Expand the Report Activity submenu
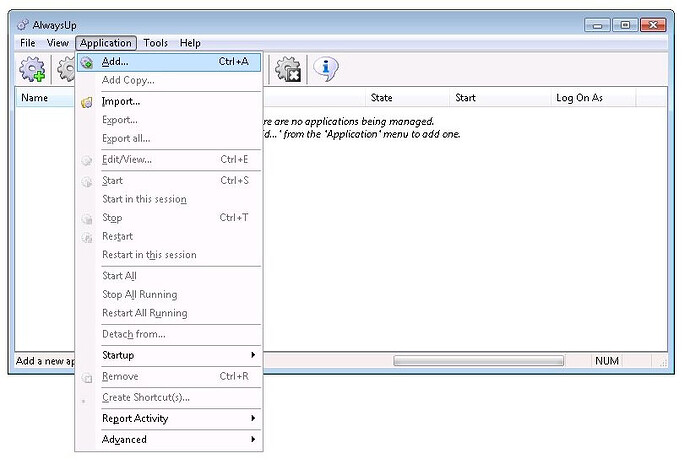Viewport: 690px width, 475px height. pos(169,418)
